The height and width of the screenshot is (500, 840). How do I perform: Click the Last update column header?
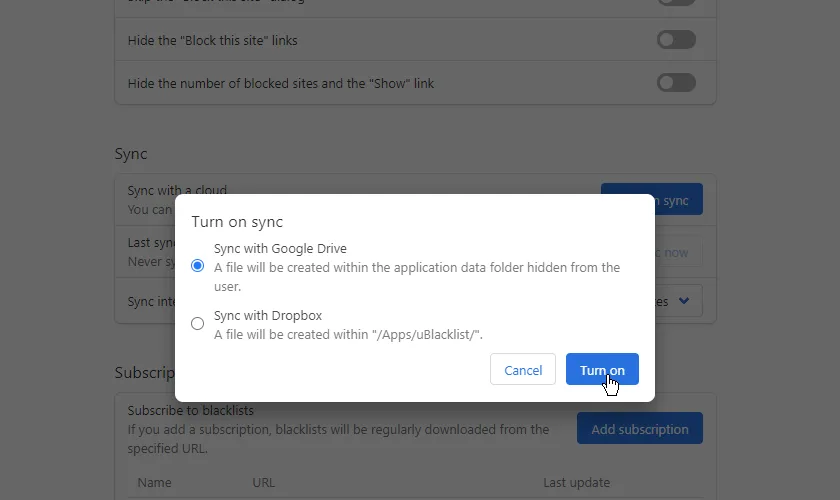pos(576,482)
